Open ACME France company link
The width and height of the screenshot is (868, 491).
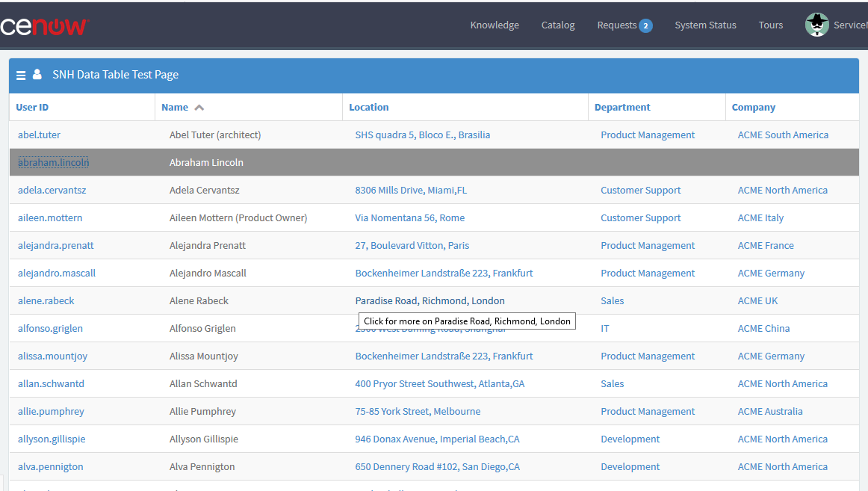(x=766, y=246)
